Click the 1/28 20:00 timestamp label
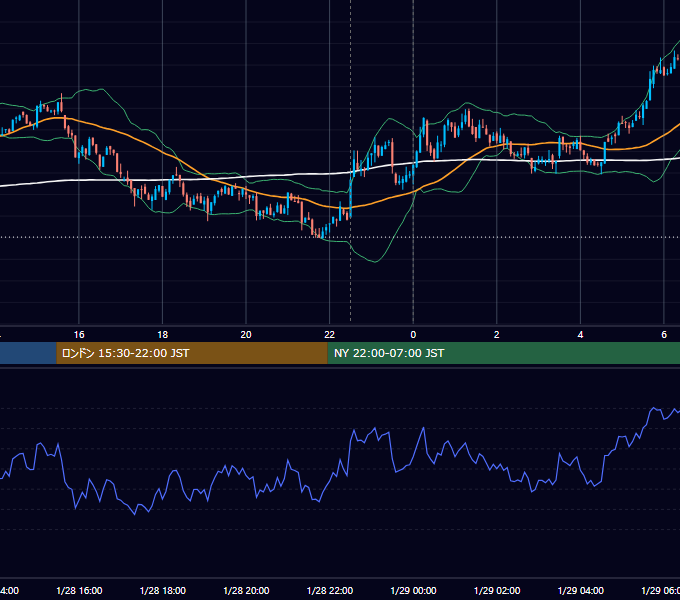This screenshot has width=680, height=600. tap(246, 591)
